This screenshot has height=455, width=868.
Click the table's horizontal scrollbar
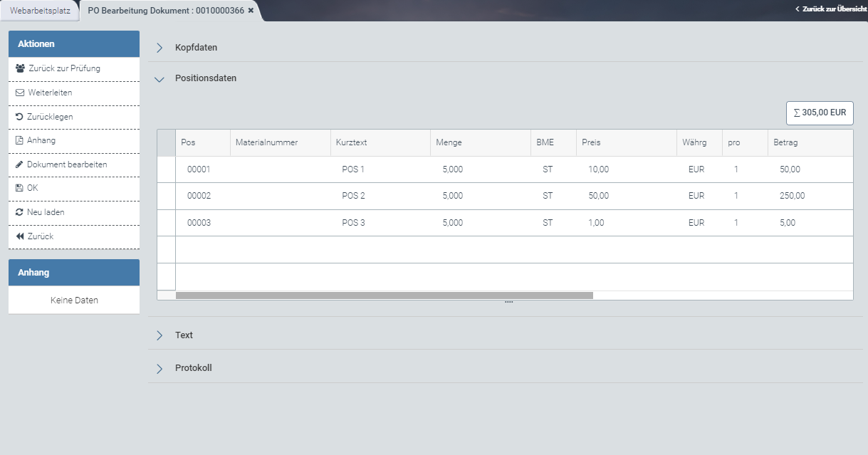pos(385,295)
